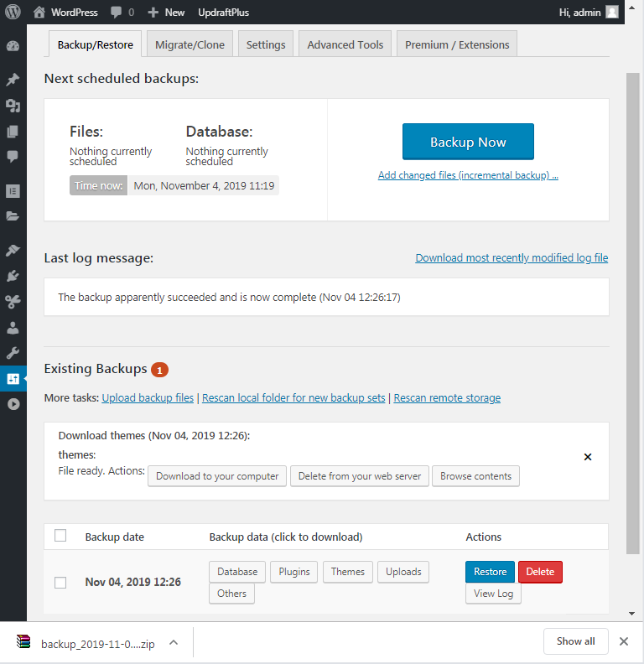Open the WordPress logo menu
Screen dimensions: 644x664
13,12
